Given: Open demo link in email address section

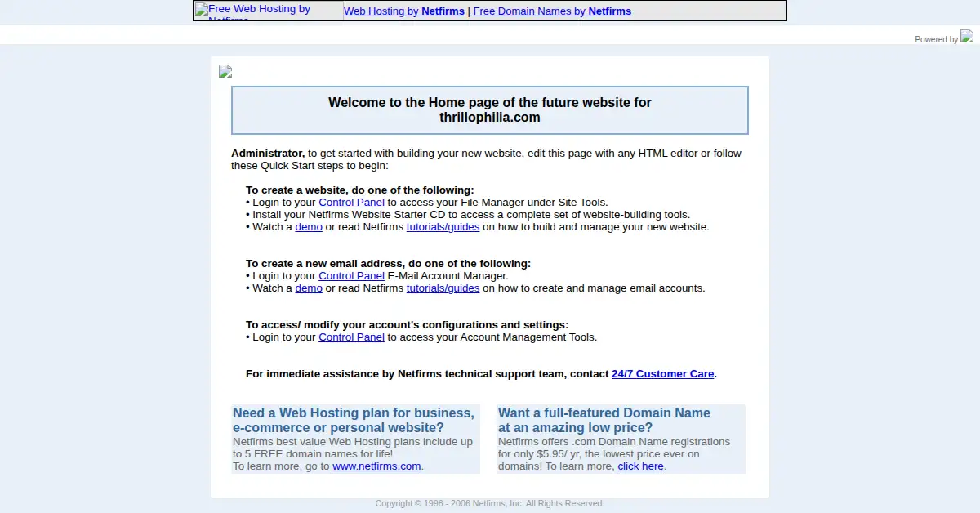Looking at the screenshot, I should (x=309, y=288).
